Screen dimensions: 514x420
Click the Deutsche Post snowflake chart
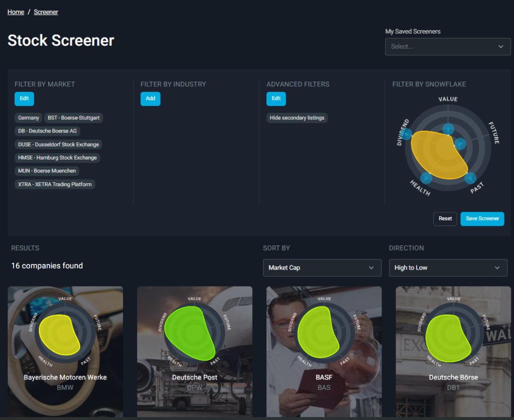pyautogui.click(x=195, y=333)
